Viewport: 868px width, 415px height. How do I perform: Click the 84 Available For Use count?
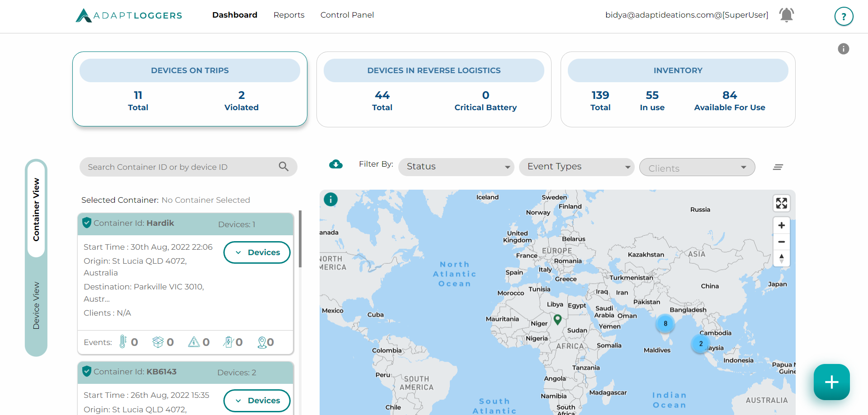tap(730, 101)
